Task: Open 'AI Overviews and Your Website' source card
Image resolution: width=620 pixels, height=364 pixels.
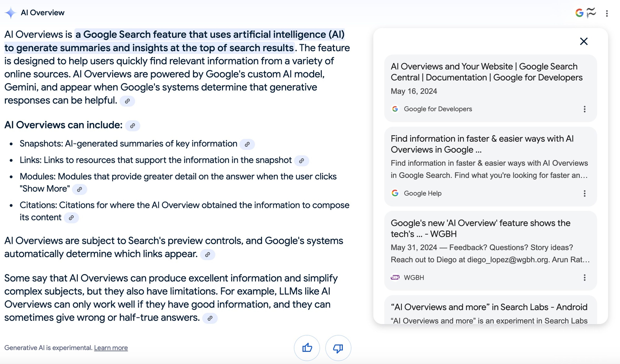Action: [x=490, y=88]
